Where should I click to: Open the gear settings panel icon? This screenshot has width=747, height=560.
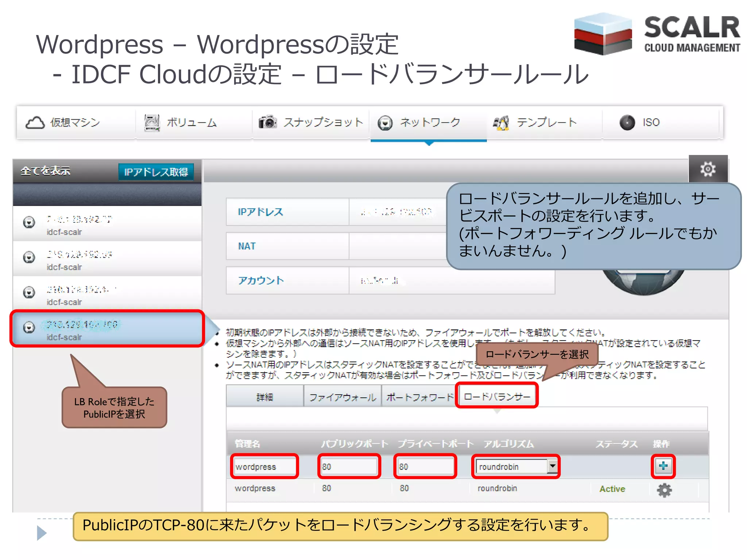coord(708,169)
